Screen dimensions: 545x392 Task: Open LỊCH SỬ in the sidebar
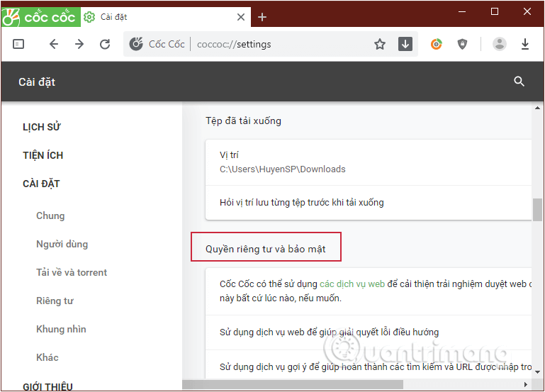[x=42, y=127]
